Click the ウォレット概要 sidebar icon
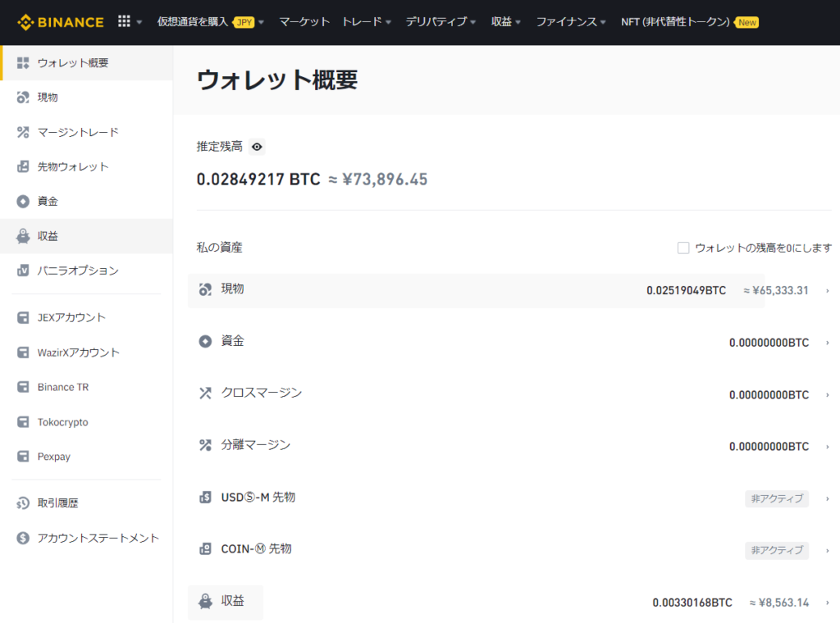Screen dimensions: 840x623 pos(23,62)
